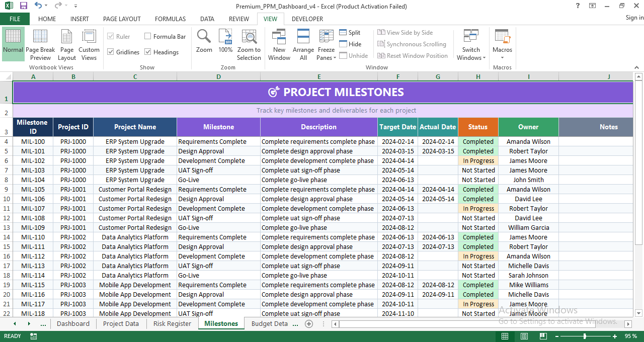Disable Gridlines display

tap(112, 52)
